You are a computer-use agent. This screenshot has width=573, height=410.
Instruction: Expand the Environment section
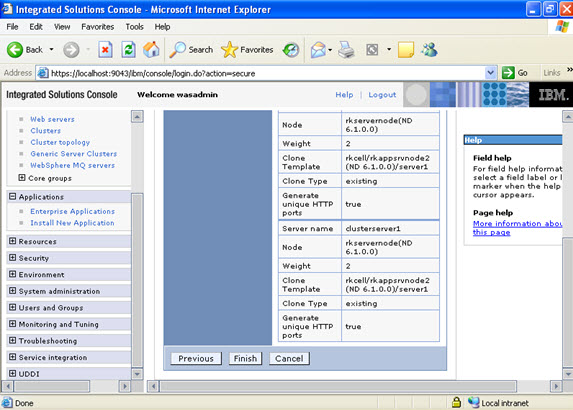click(12, 274)
